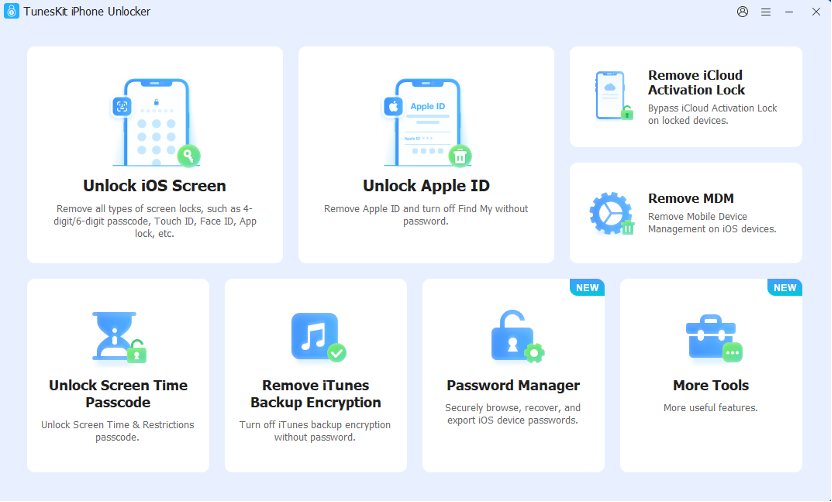Viewport: 832px width, 502px height.
Task: Click the 'TunesKit iPhone Unlocker' window title
Action: click(x=87, y=12)
